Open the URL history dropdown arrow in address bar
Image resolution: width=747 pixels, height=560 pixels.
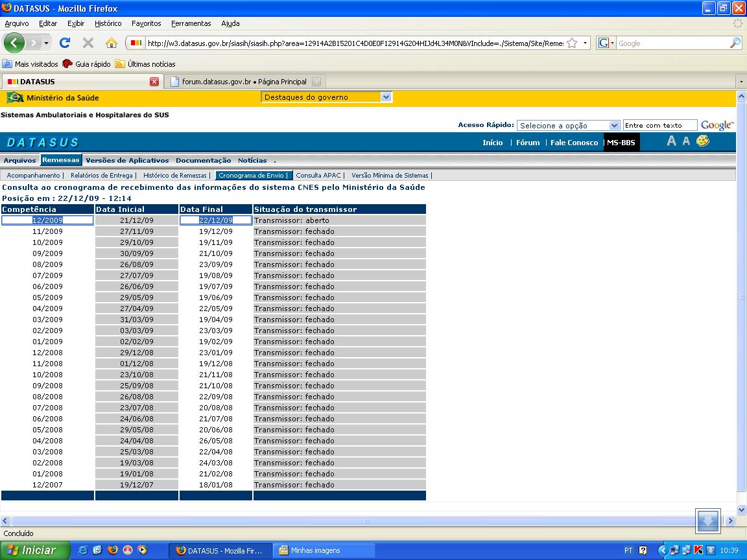[586, 43]
